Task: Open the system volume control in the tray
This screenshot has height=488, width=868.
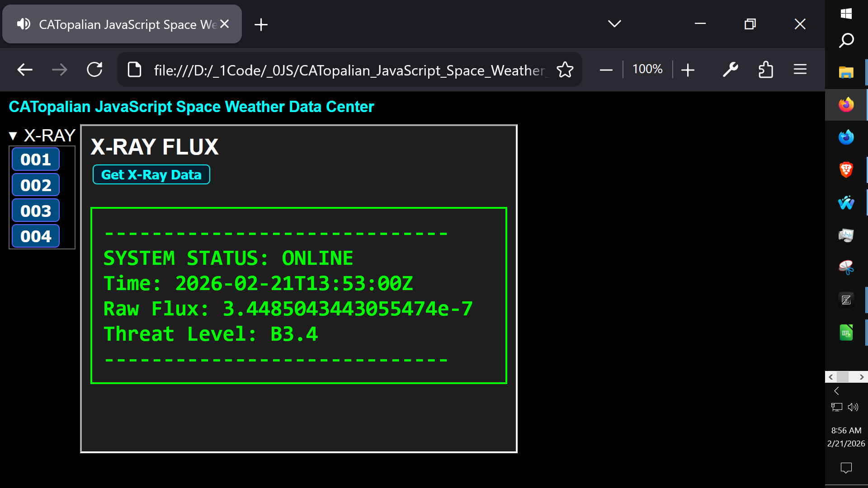Action: [853, 407]
